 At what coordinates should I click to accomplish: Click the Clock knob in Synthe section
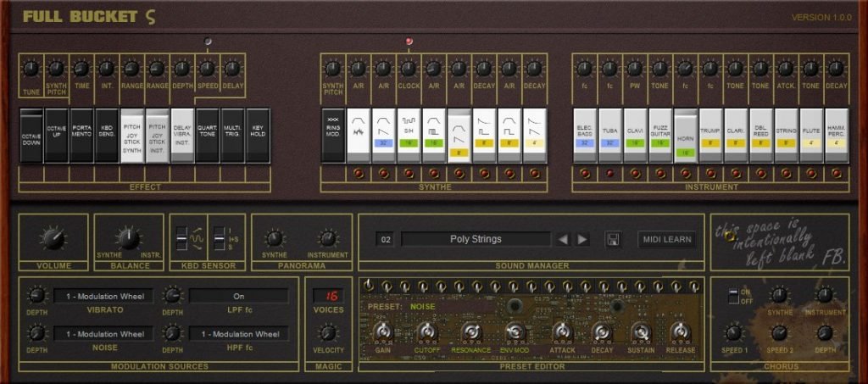click(409, 70)
